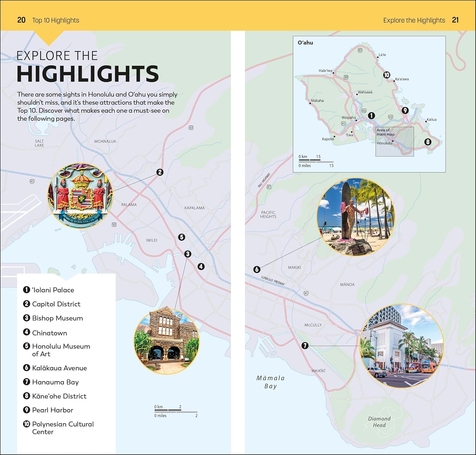The width and height of the screenshot is (476, 455).
Task: Select 'Iolani Palace in the legend list
Action: click(x=53, y=290)
